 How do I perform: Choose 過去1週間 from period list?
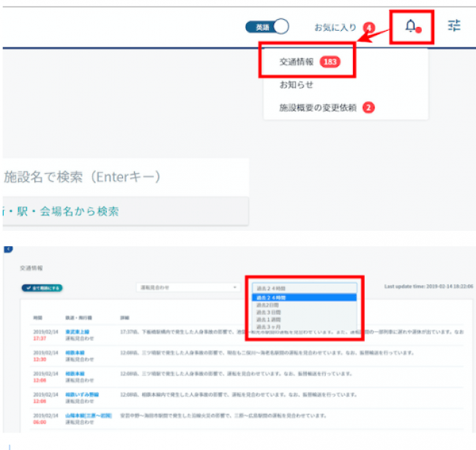click(x=305, y=320)
